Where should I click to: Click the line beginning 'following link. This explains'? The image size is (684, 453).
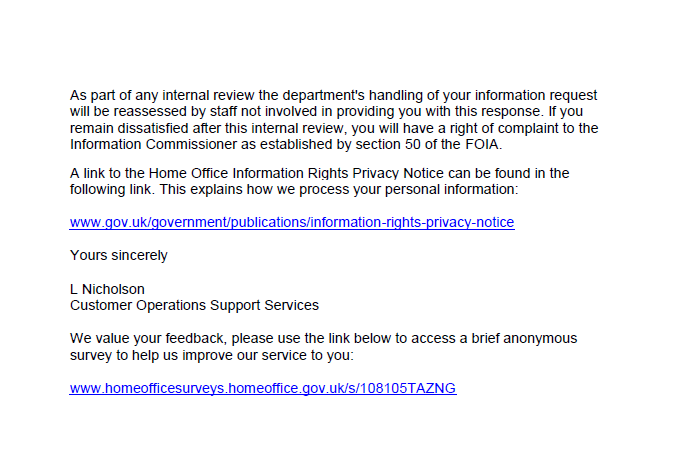tap(294, 189)
